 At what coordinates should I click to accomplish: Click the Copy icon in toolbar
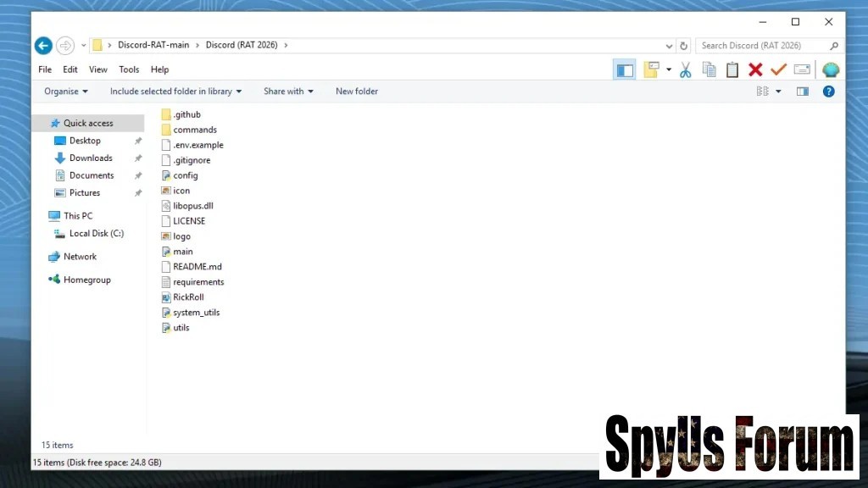click(x=709, y=70)
